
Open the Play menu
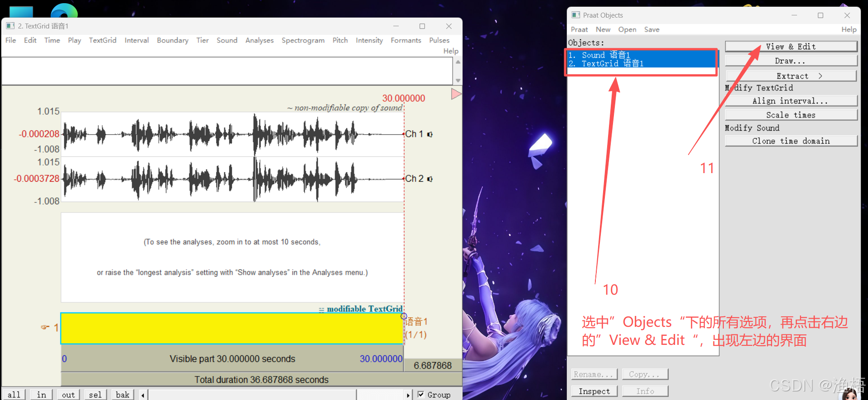[75, 40]
